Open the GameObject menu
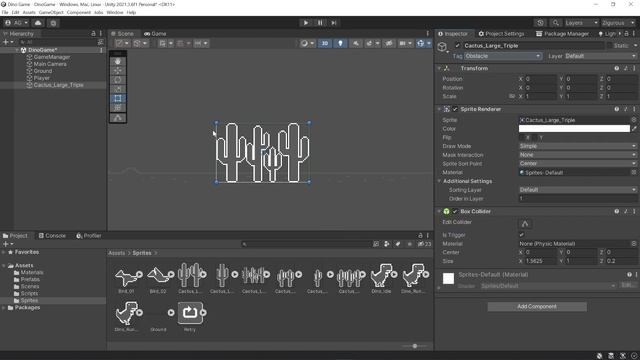This screenshot has width=640, height=360. coord(51,13)
